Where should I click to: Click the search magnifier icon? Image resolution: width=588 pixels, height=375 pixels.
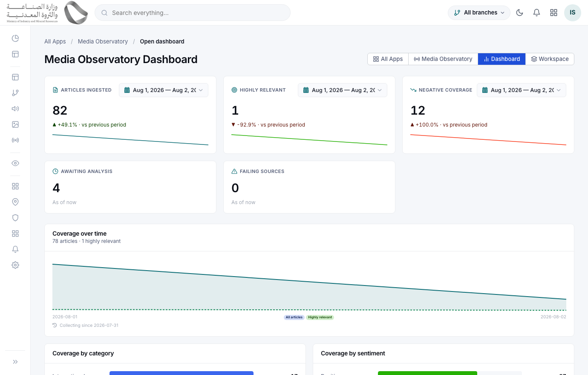click(x=104, y=13)
